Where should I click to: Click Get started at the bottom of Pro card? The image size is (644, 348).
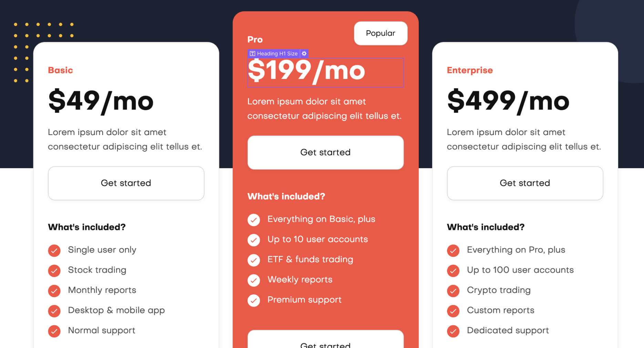click(x=325, y=344)
